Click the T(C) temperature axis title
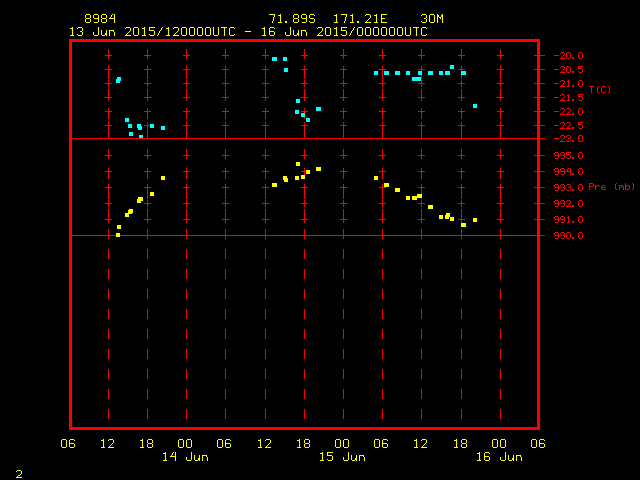640x480 pixels. (x=600, y=89)
